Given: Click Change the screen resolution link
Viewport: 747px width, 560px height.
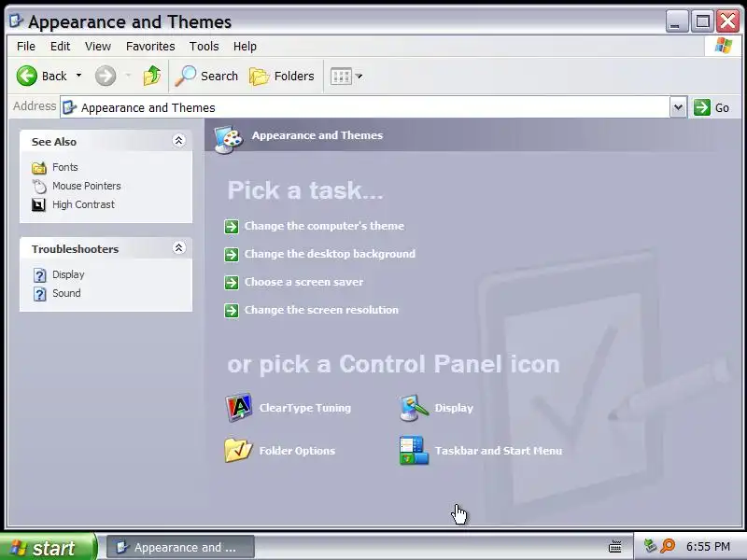Looking at the screenshot, I should (321, 310).
